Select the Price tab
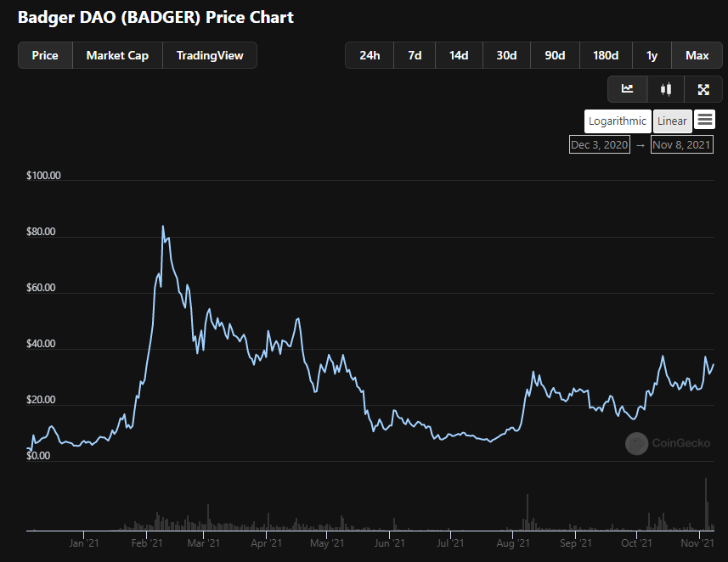This screenshot has width=728, height=562. coord(45,55)
